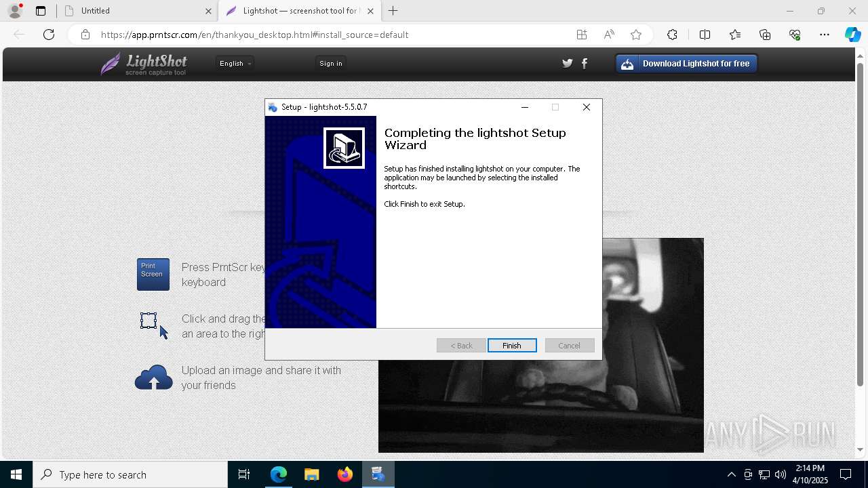Click the browser back arrow
The height and width of the screenshot is (488, 868).
point(19,35)
